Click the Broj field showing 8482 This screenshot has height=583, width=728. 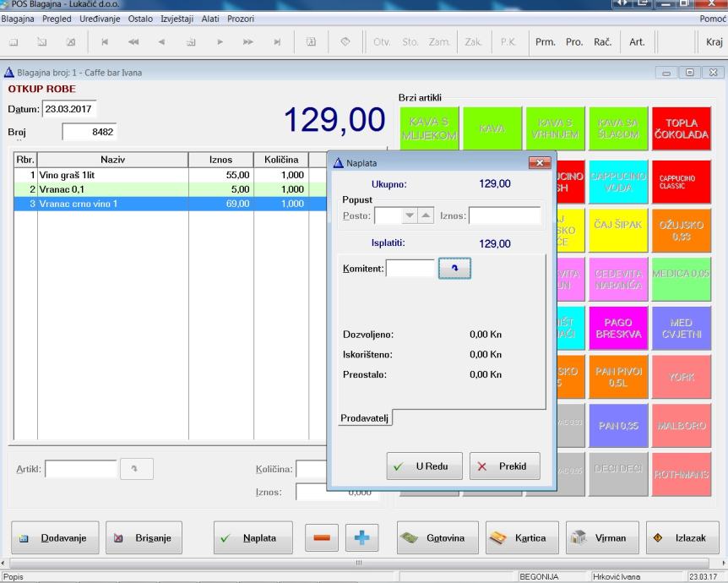(x=90, y=132)
